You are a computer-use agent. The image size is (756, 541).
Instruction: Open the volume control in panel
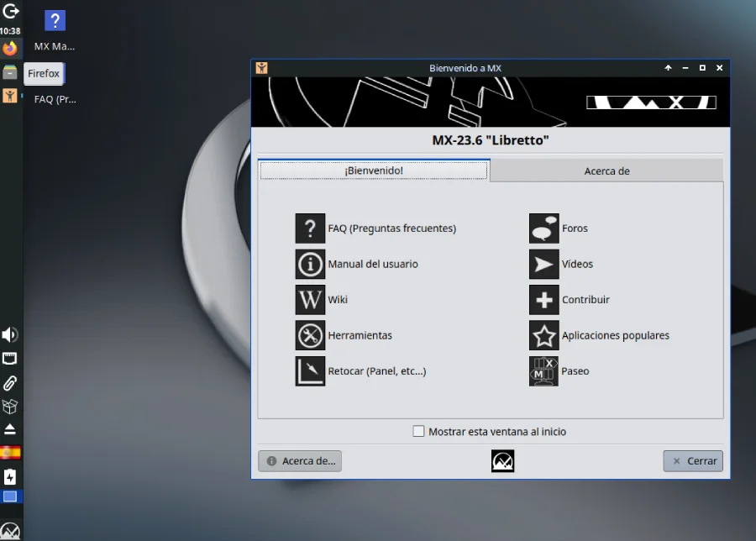pyautogui.click(x=10, y=335)
